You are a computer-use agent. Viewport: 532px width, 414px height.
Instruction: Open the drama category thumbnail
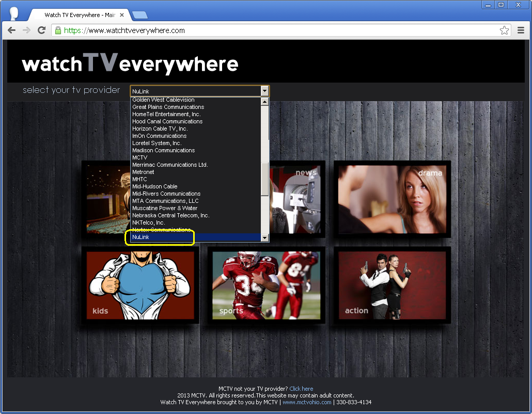click(x=392, y=199)
